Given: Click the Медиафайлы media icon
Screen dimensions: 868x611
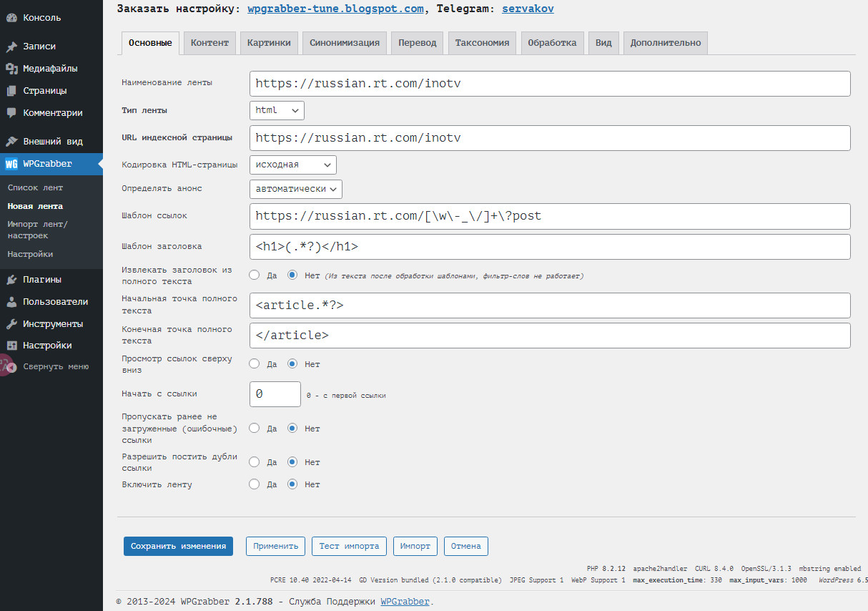Looking at the screenshot, I should (x=11, y=69).
